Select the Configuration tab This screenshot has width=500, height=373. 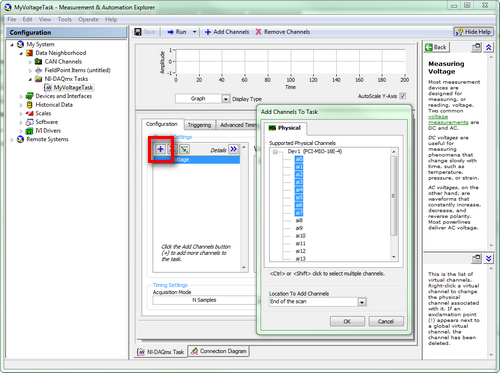[x=162, y=124]
